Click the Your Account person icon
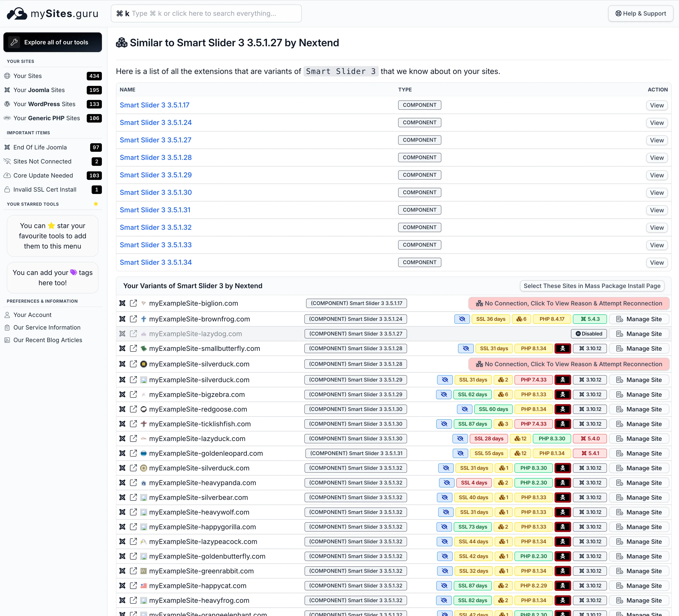 (x=7, y=315)
